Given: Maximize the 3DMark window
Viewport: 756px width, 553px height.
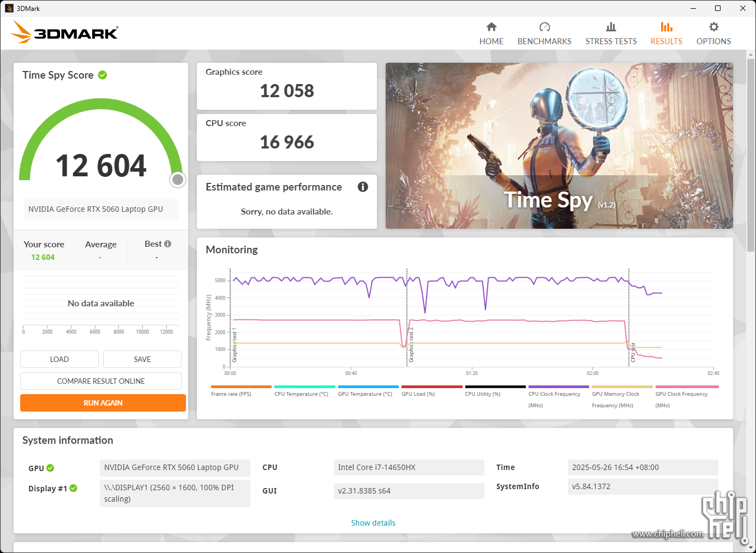Looking at the screenshot, I should point(718,8).
